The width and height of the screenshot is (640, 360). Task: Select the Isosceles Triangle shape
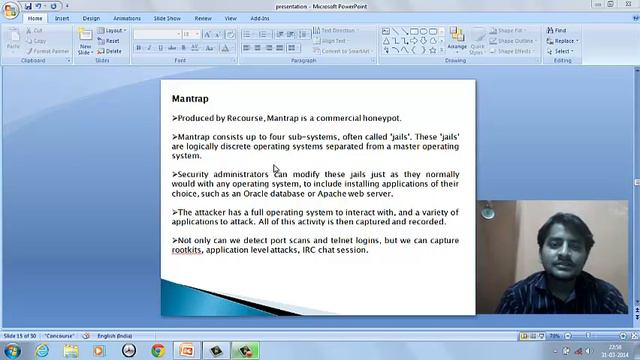tap(386, 41)
